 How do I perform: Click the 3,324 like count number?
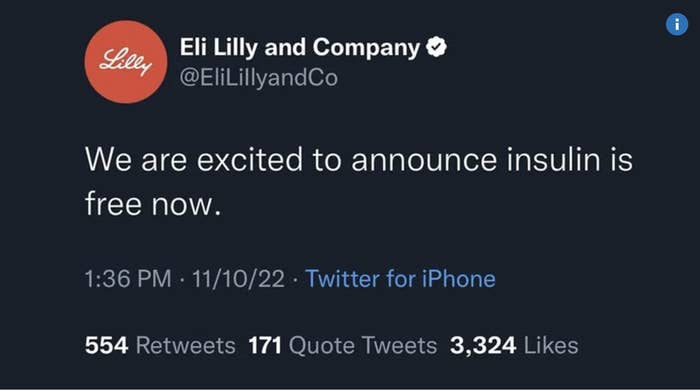(x=483, y=346)
